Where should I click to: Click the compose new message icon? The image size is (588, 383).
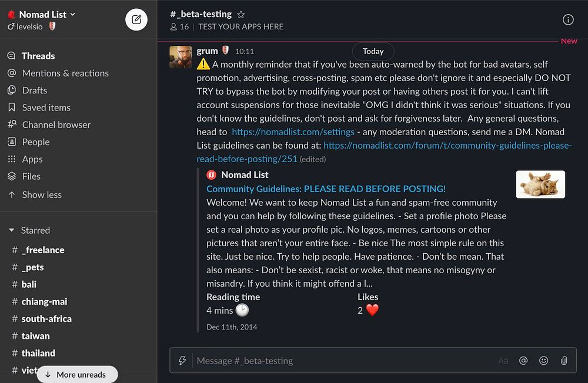(x=136, y=19)
